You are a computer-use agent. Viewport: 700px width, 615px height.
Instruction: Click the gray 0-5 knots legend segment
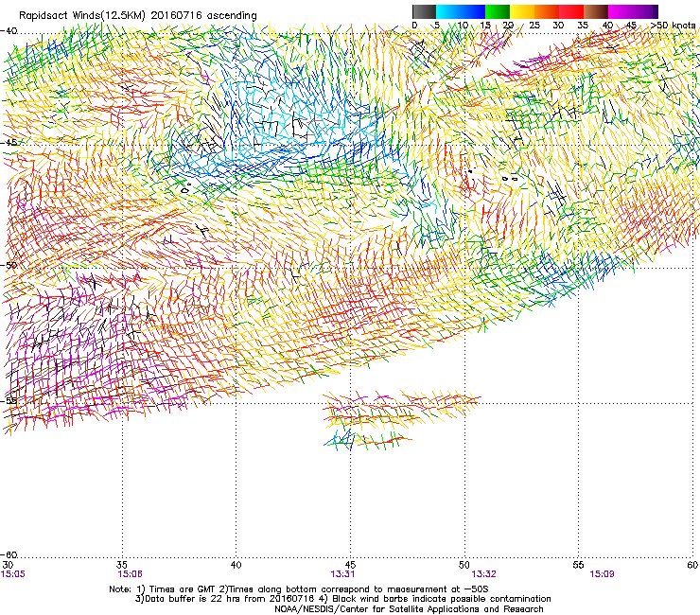tap(424, 11)
